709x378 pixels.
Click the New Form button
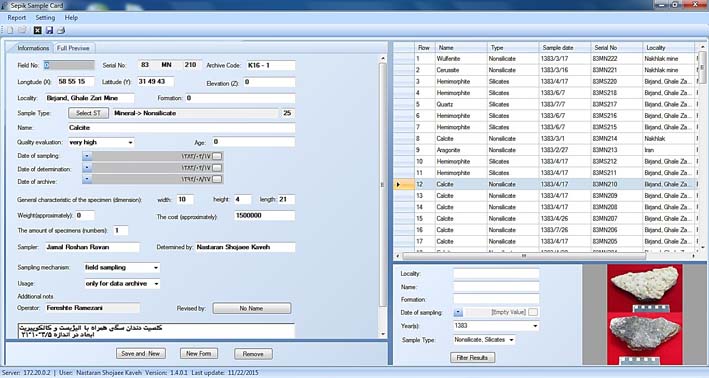coord(199,354)
